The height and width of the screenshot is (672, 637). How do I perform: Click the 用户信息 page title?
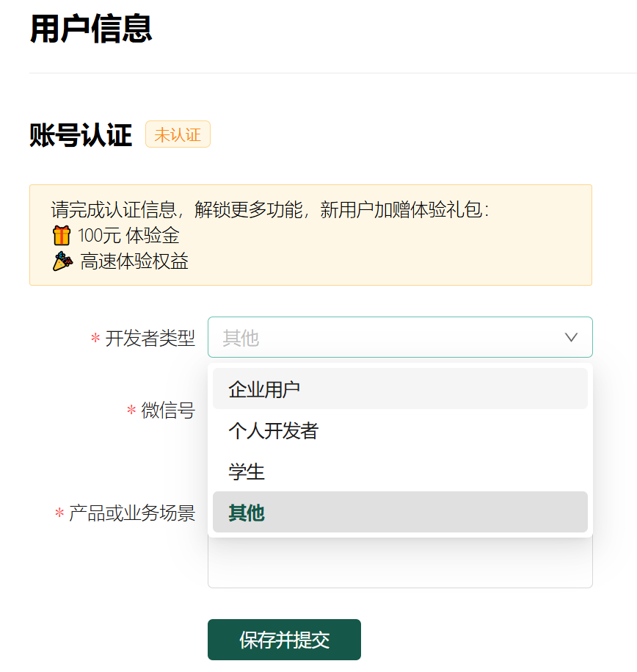tap(91, 29)
